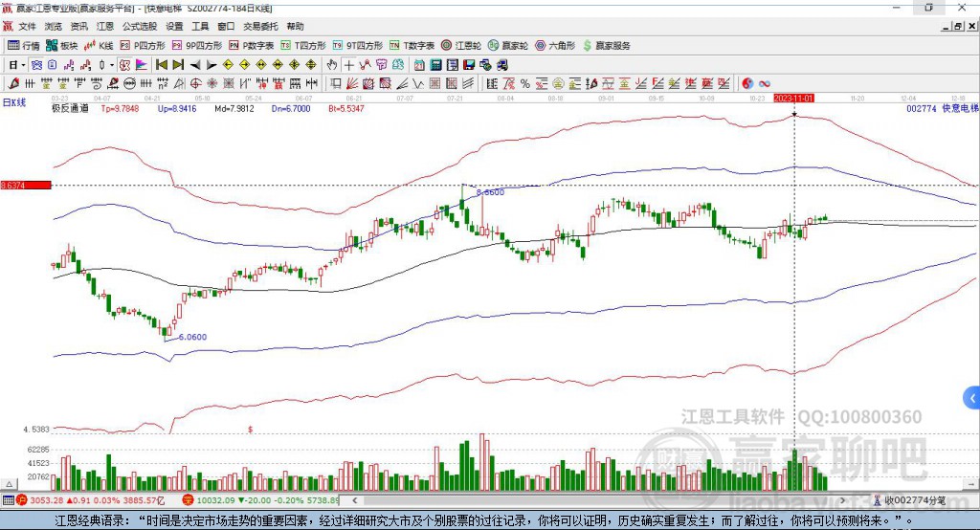Click the save floppy disk icon
Viewport: 980px width, 530px height.
click(469, 65)
